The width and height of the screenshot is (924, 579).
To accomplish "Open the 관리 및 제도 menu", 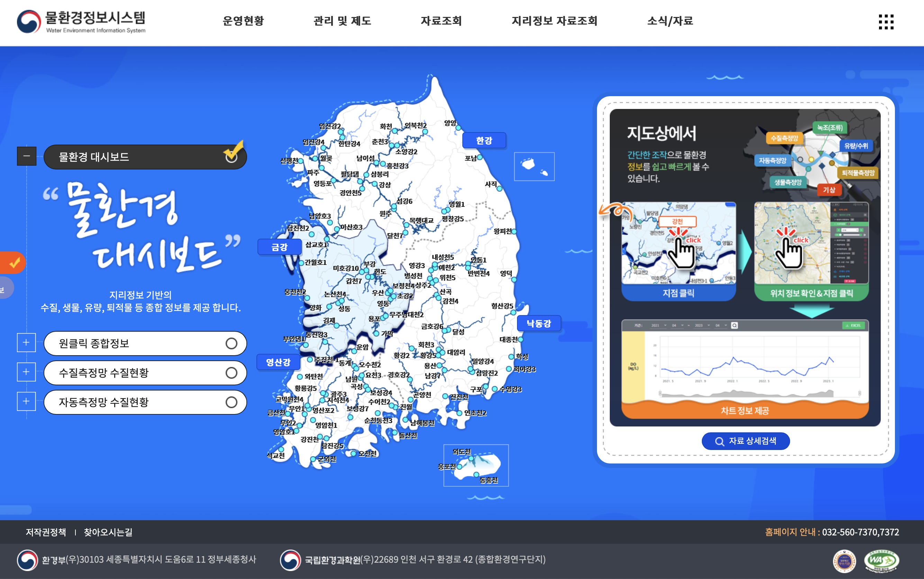I will click(343, 21).
